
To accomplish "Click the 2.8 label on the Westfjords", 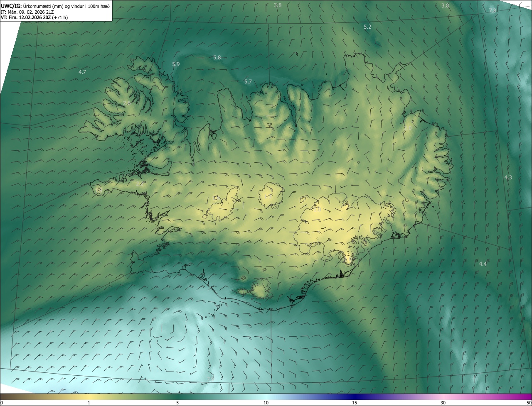I will click(x=127, y=103).
